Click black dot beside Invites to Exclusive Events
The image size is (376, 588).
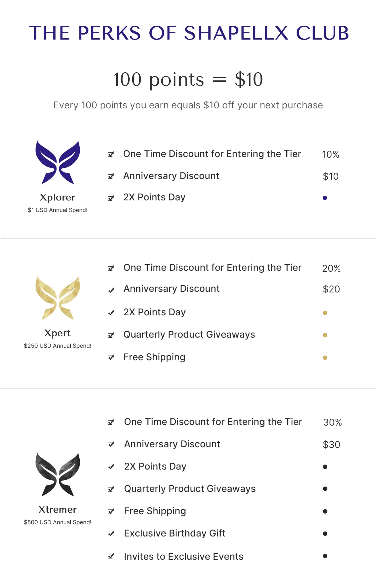pyautogui.click(x=325, y=556)
